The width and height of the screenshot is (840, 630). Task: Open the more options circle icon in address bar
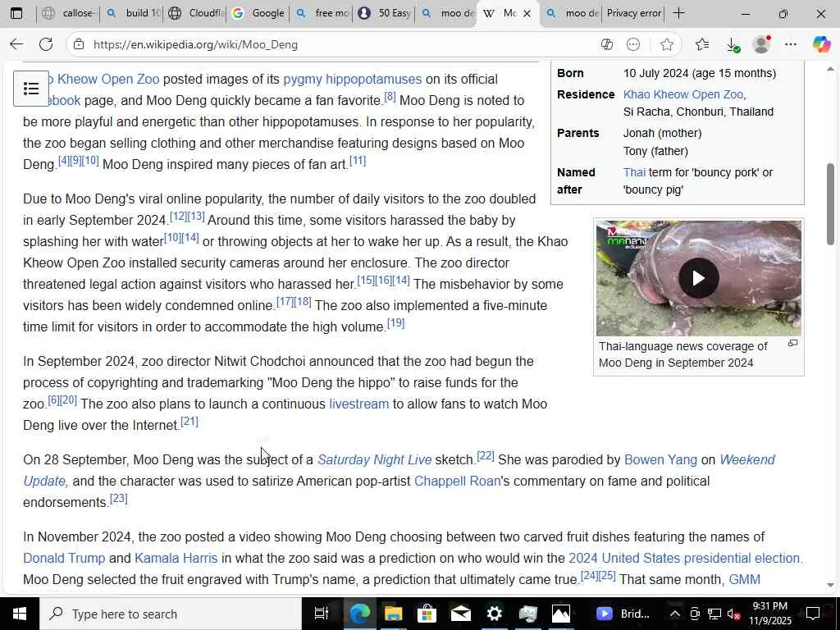pyautogui.click(x=633, y=44)
